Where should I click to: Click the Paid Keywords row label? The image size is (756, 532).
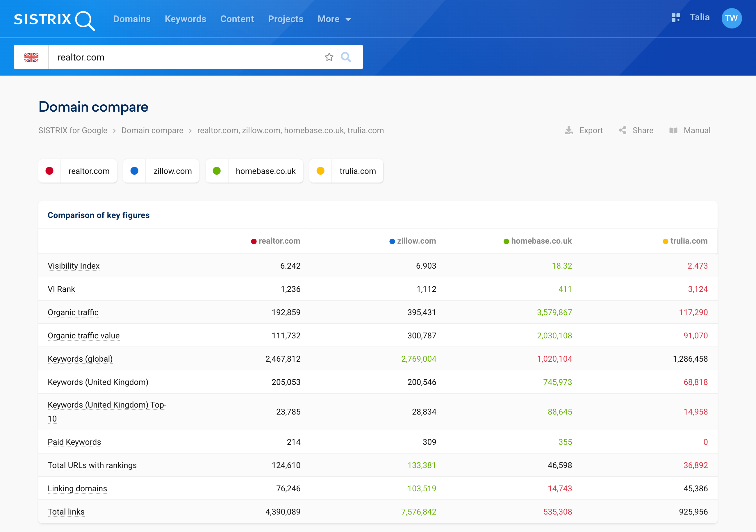74,442
